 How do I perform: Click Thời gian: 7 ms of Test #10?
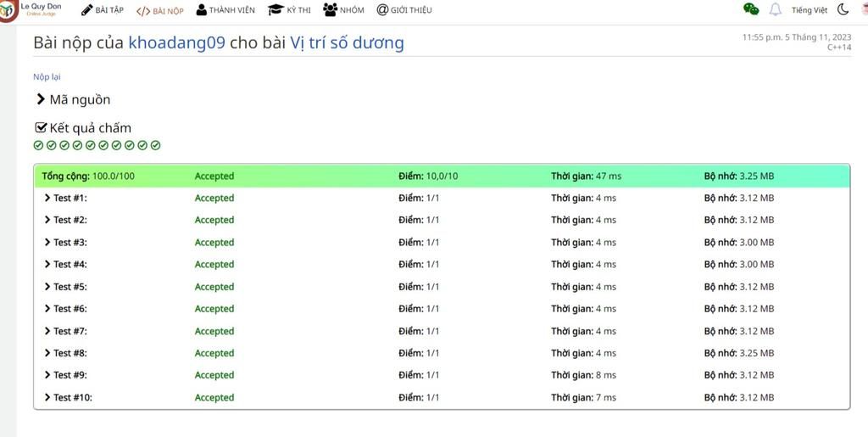click(583, 397)
